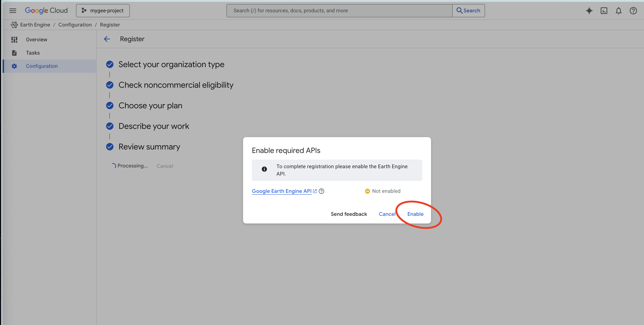This screenshot has width=644, height=325.
Task: Select the Enable required APIs heading
Action: tap(286, 151)
